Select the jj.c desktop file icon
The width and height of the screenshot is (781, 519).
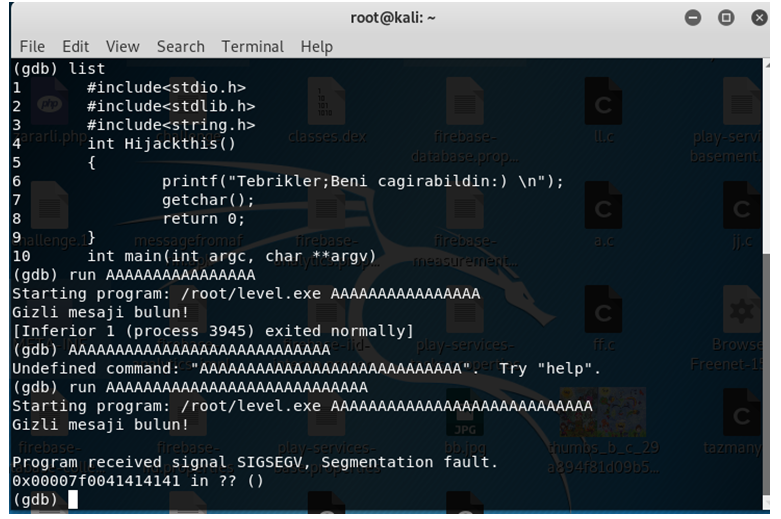pos(742,215)
